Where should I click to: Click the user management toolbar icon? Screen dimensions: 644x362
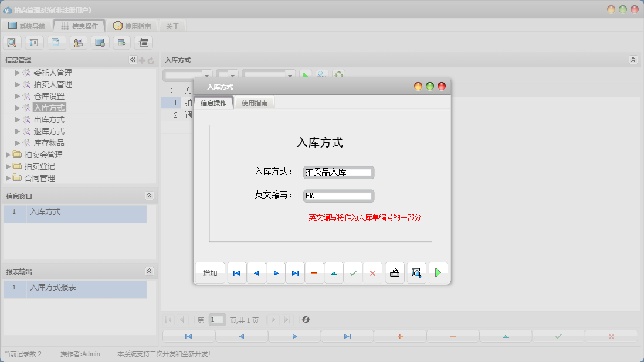point(77,42)
